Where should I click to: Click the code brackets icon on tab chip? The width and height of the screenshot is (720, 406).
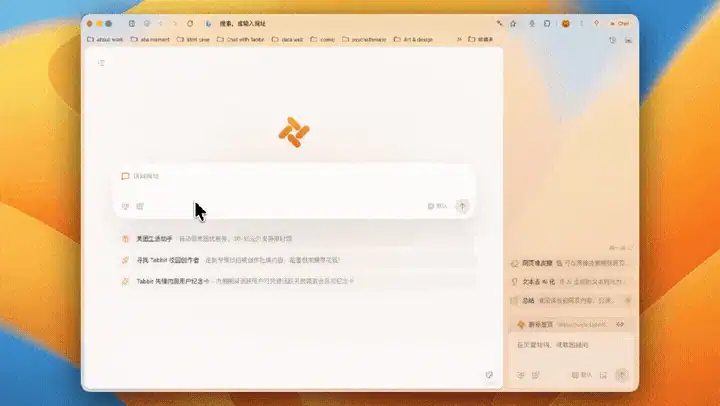620,324
